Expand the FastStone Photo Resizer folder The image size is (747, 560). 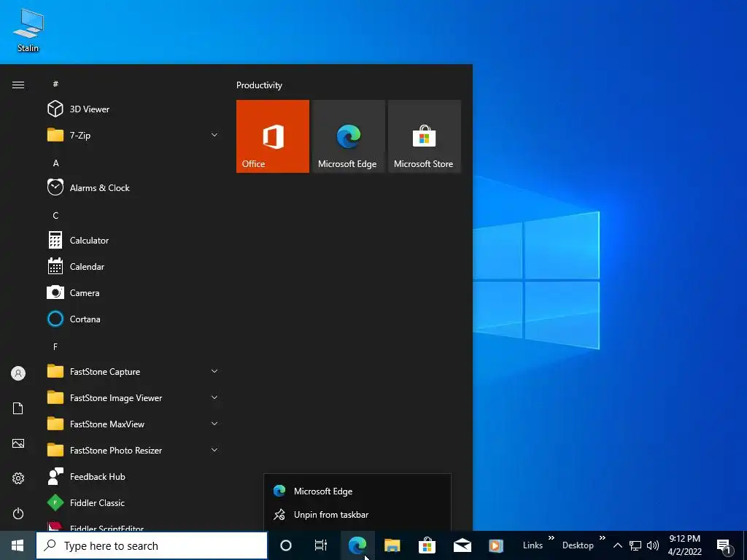point(214,450)
